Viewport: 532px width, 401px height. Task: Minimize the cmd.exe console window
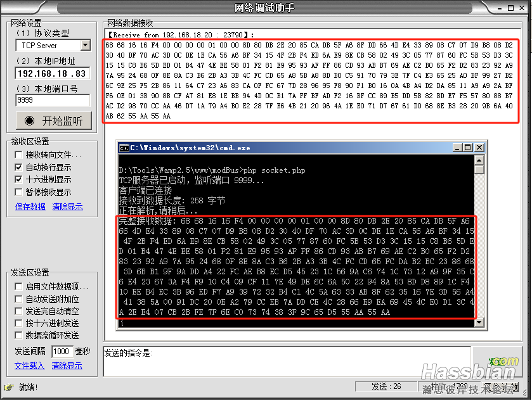tap(456, 148)
